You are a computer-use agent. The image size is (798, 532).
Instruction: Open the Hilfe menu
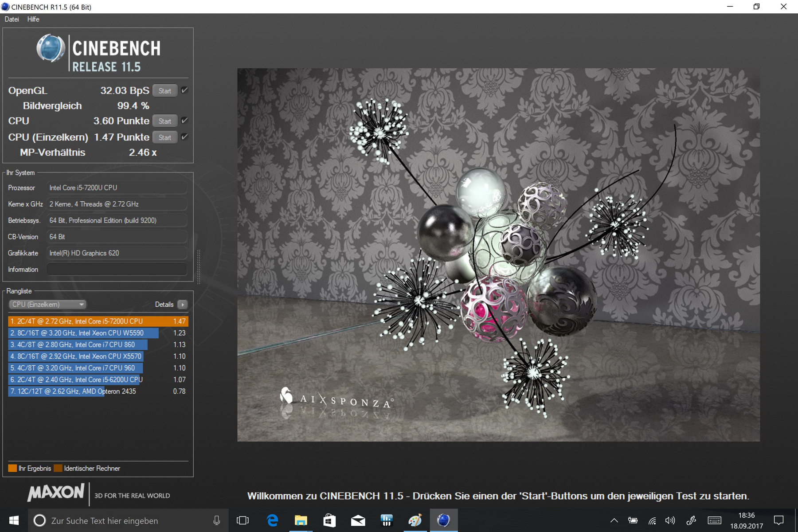pos(33,19)
